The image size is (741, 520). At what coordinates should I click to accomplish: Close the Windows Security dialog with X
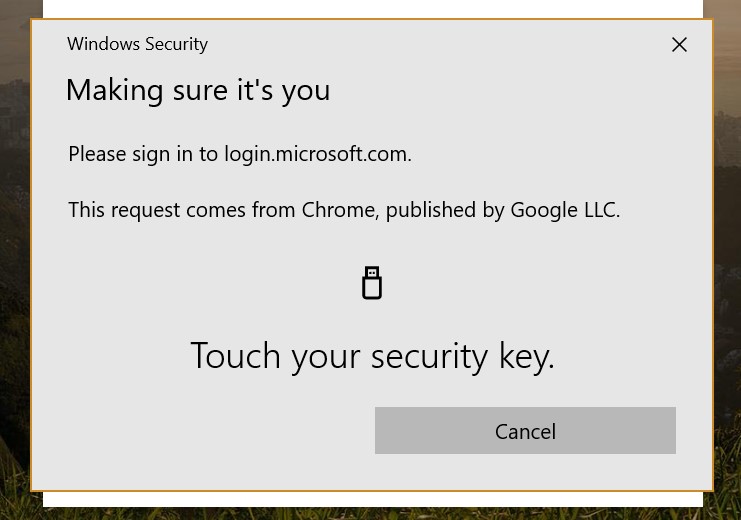click(679, 45)
